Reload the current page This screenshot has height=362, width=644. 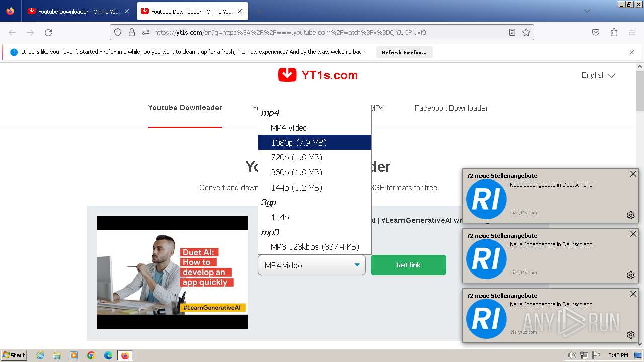tap(48, 32)
